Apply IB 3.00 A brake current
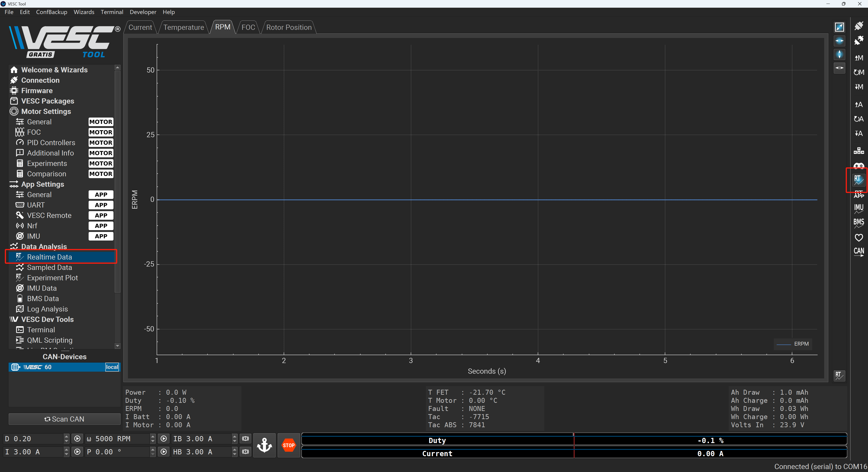 point(246,439)
